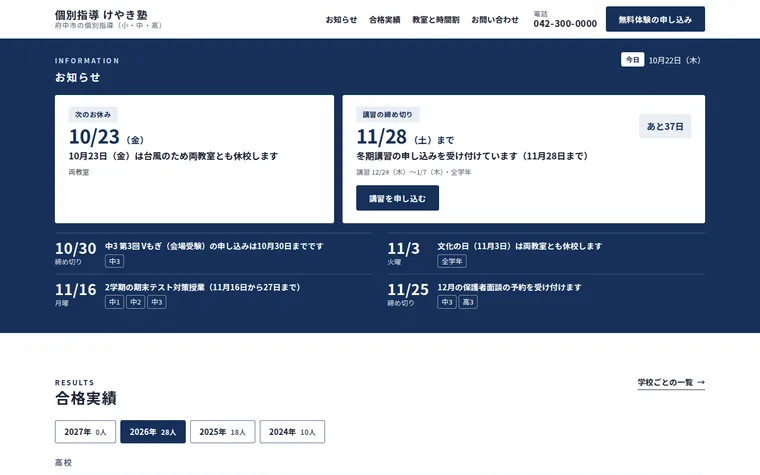Screen dimensions: 760x475
Task: Call the phone number 042-300-0000
Action: (x=565, y=23)
